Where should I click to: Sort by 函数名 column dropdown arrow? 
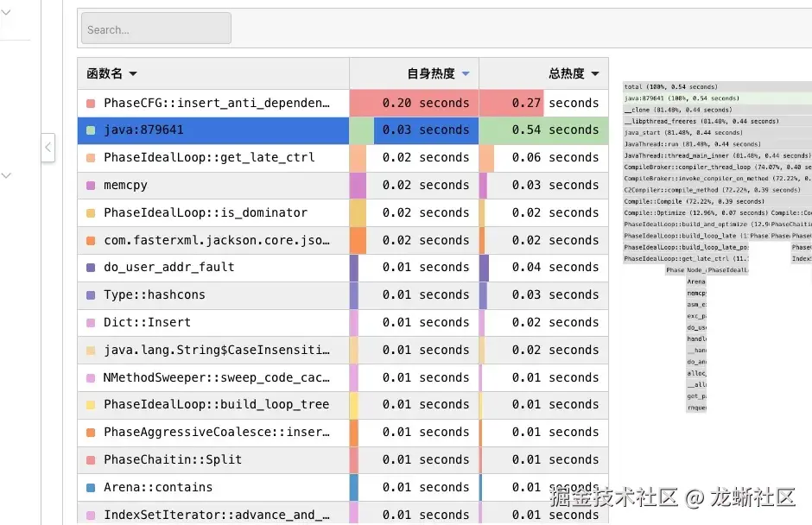click(133, 73)
